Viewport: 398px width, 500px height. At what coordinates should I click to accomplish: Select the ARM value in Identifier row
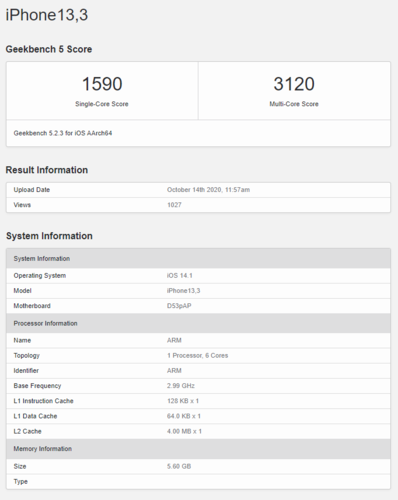click(174, 371)
